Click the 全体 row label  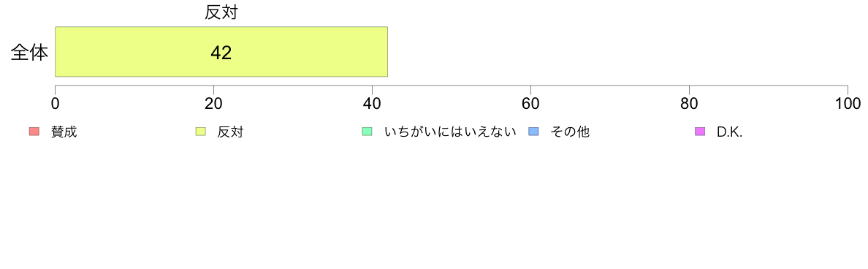tap(29, 53)
